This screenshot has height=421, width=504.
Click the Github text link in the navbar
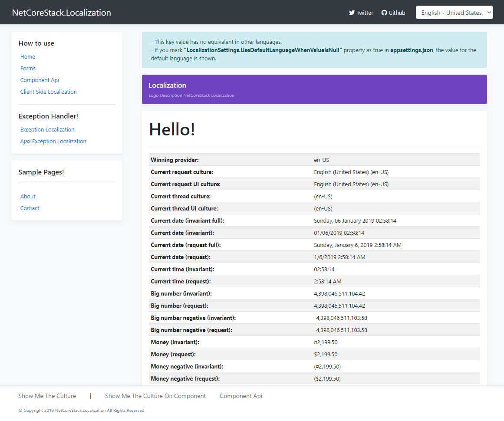[397, 13]
